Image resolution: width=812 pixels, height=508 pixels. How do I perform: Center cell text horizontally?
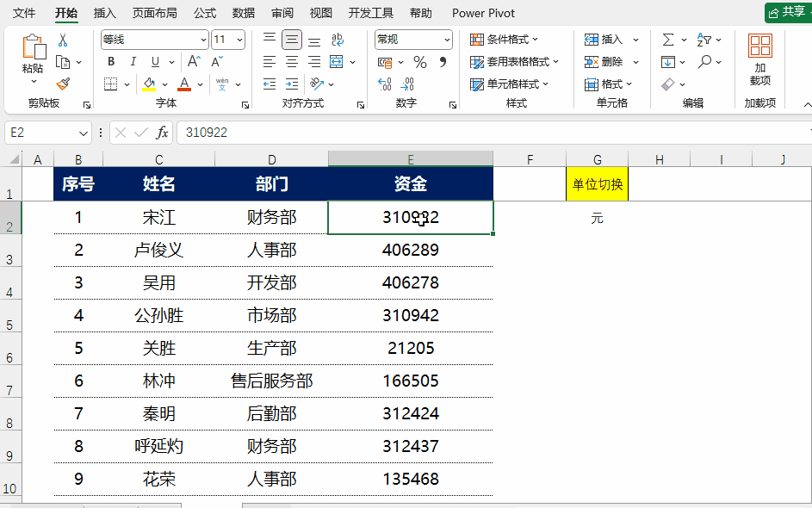click(x=292, y=62)
